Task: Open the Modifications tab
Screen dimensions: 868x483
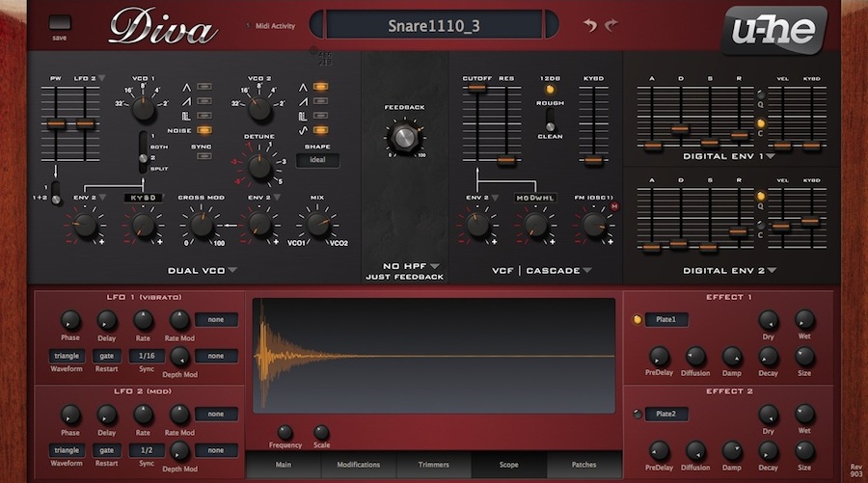Action: pos(359,465)
